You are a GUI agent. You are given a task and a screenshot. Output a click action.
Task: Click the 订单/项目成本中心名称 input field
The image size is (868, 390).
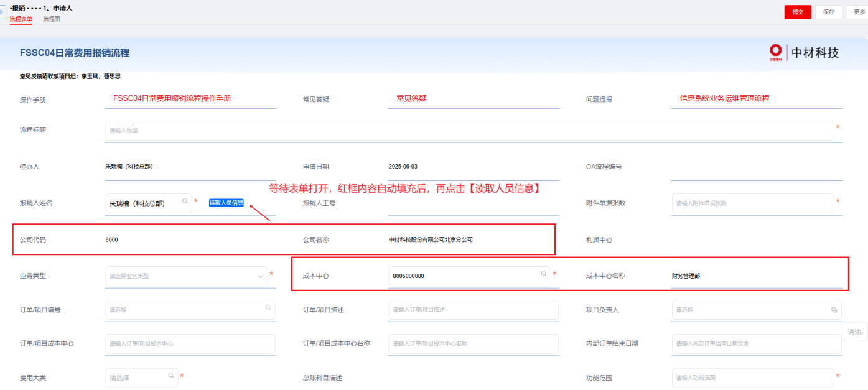click(474, 344)
